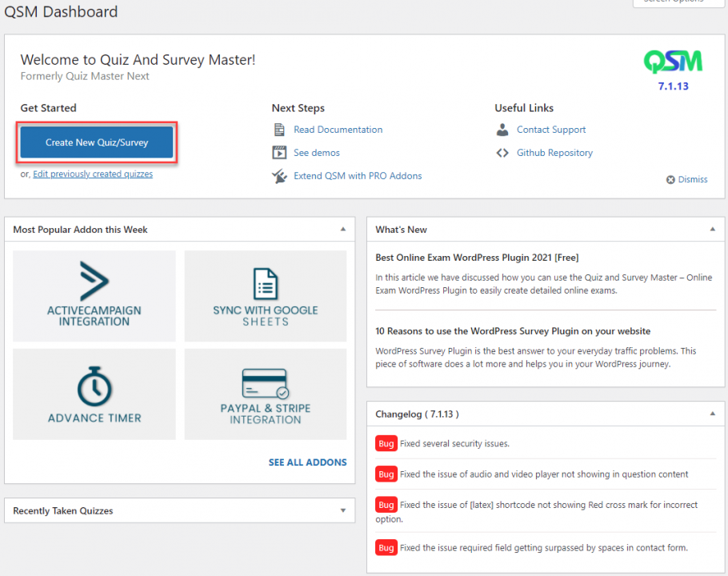Open the Github Repository code icon
728x576 pixels.
click(502, 152)
